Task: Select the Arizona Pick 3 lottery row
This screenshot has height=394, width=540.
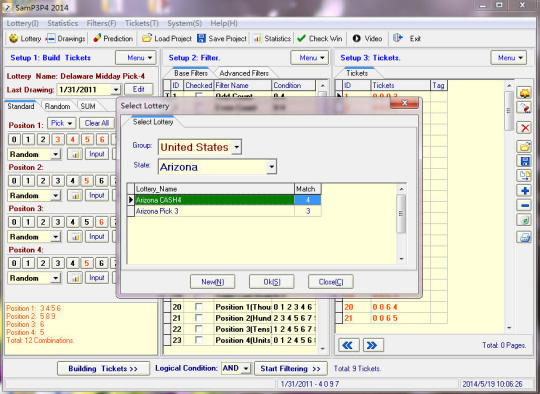Action: 224,211
